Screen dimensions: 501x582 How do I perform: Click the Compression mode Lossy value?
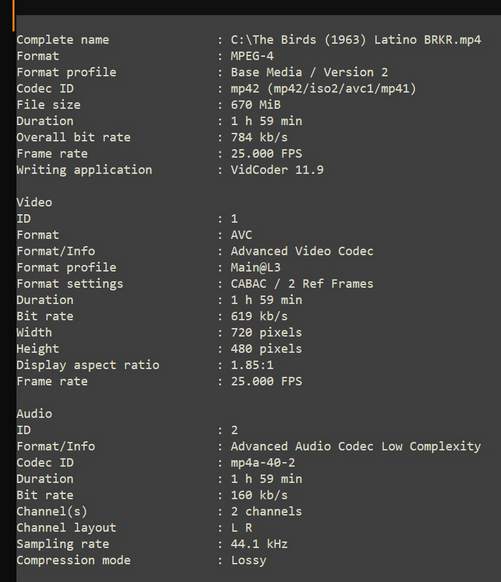pyautogui.click(x=248, y=560)
